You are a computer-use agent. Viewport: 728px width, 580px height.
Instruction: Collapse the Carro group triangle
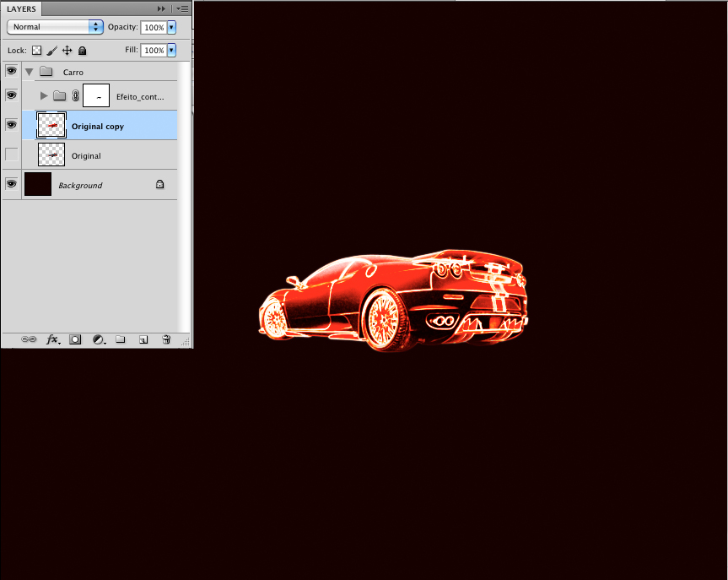[30, 72]
